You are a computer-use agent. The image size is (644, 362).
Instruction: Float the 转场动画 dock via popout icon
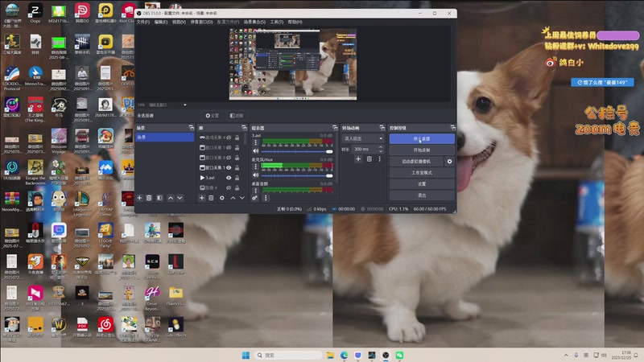(x=382, y=128)
